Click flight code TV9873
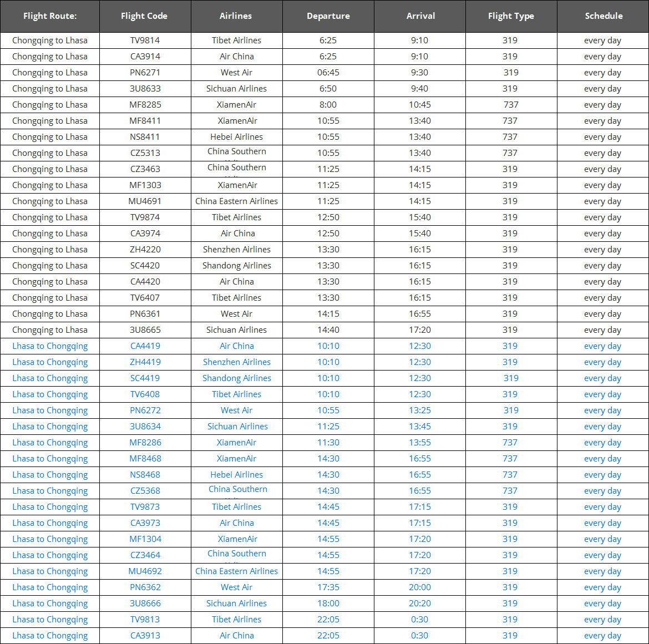This screenshot has width=649, height=644. point(145,508)
